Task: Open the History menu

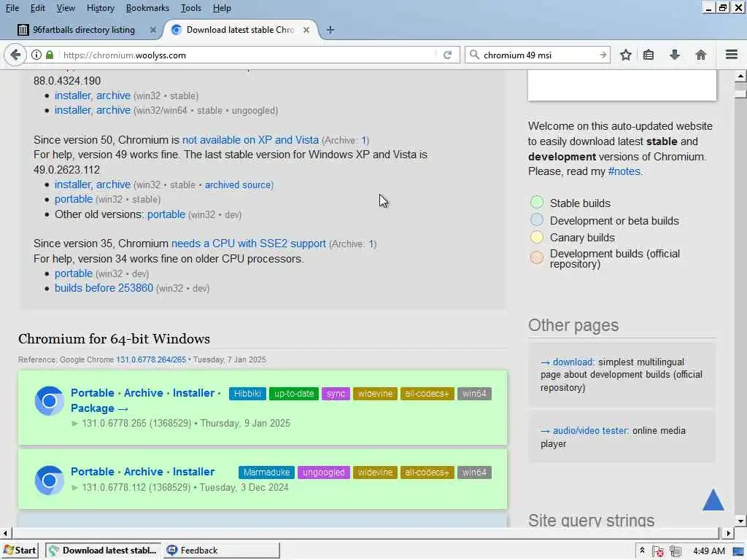Action: tap(101, 8)
